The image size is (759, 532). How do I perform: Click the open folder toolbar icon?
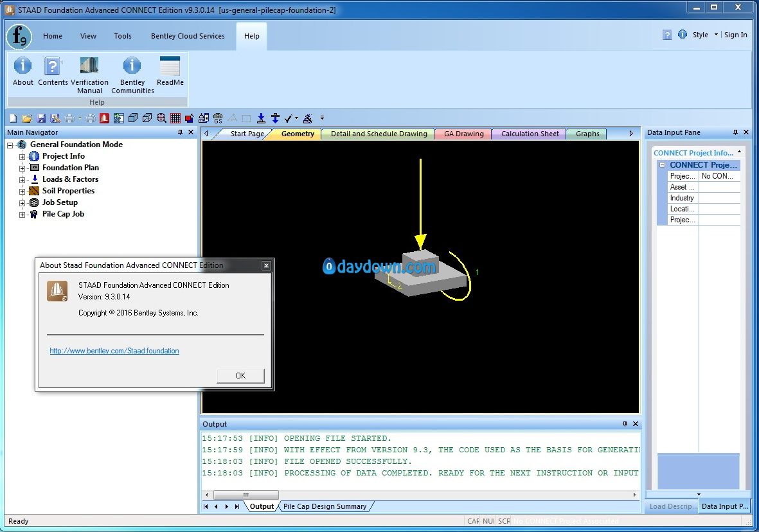[x=27, y=118]
